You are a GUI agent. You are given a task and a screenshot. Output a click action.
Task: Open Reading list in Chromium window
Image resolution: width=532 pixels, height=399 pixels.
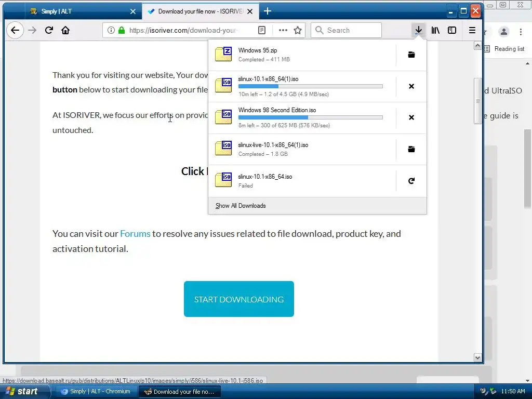(505, 49)
